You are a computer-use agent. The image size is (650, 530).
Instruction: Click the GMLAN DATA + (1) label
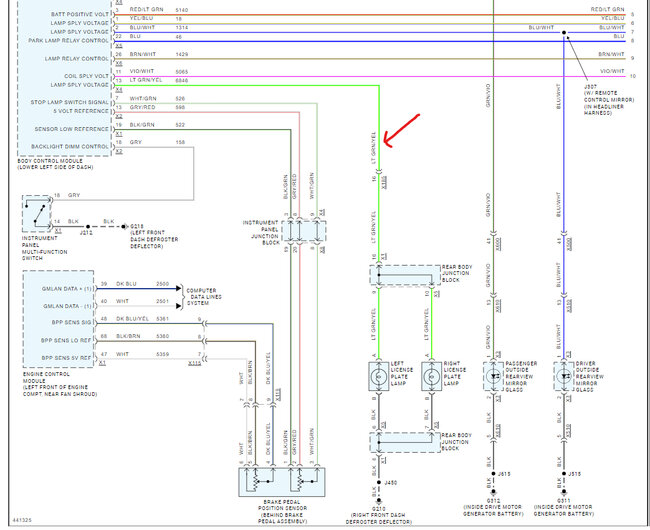click(66, 289)
